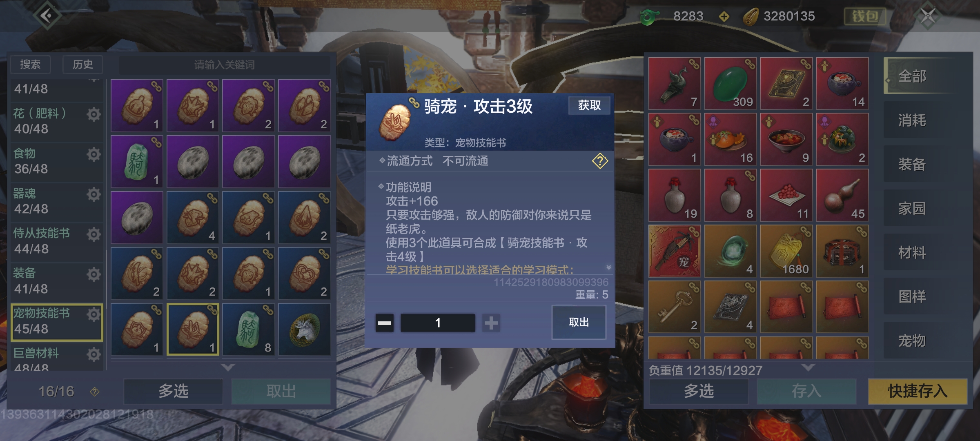
Task: Open gear settings for 器魂 storage tab
Action: [94, 194]
